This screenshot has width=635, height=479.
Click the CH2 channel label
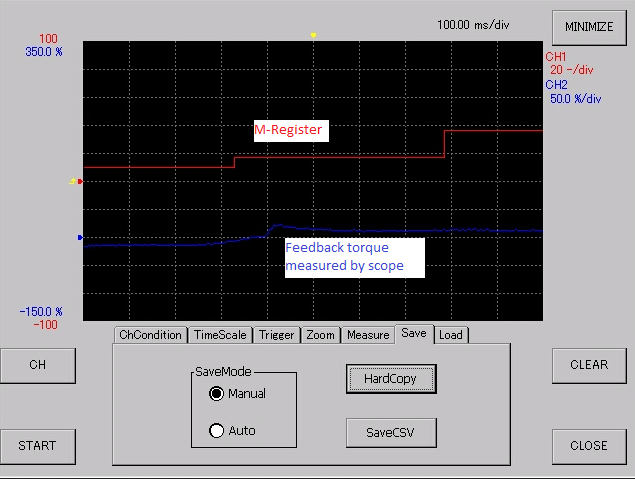[556, 85]
